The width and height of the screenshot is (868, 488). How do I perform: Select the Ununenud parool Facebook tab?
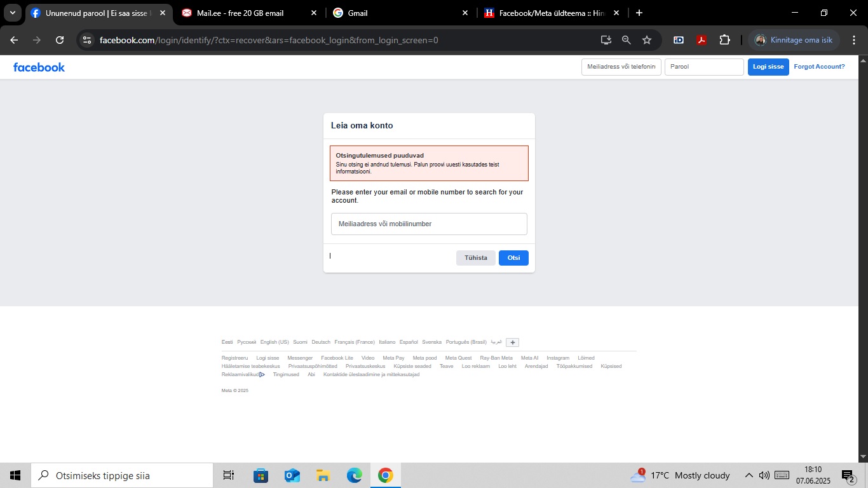tap(98, 13)
